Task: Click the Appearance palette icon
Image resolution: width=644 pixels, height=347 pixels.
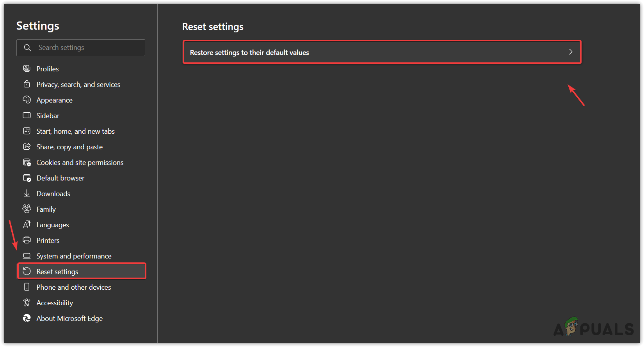Action: 27,100
